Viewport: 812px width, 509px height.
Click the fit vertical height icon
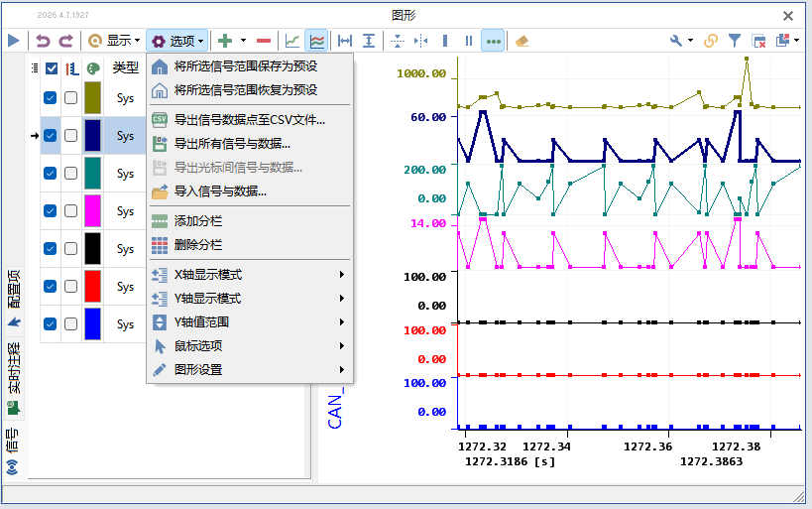(x=369, y=41)
